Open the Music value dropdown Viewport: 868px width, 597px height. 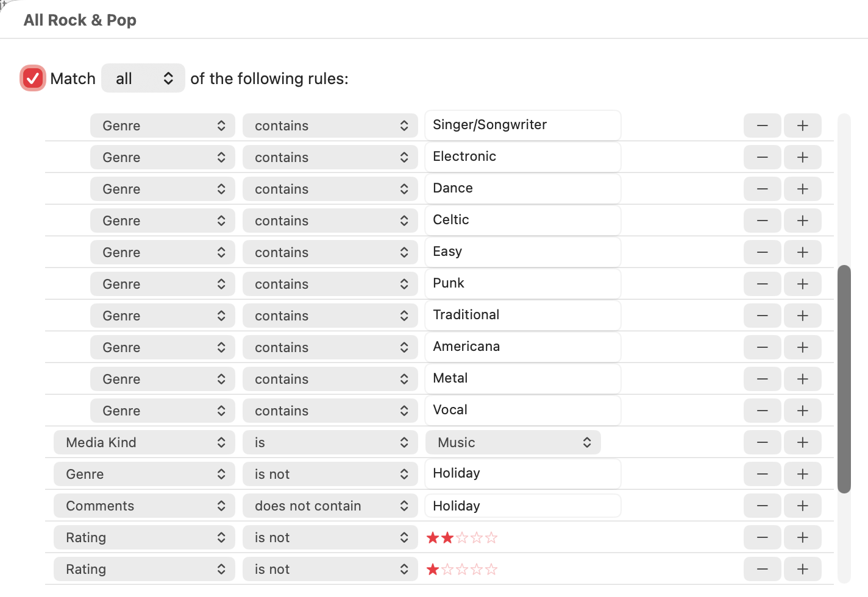click(513, 442)
